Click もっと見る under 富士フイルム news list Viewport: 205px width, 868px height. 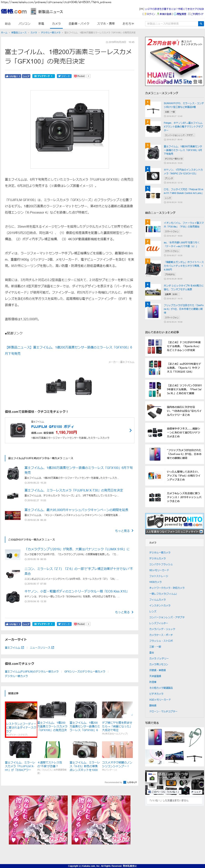tap(124, 531)
